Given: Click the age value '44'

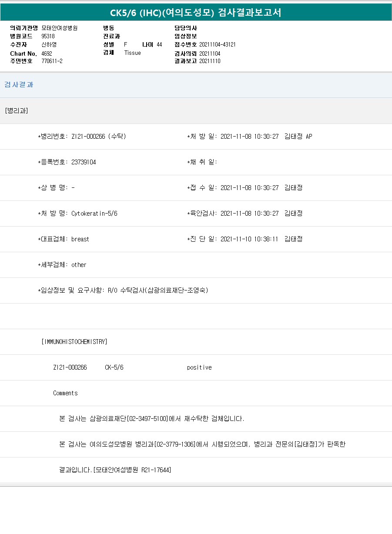Looking at the screenshot, I should coord(159,44).
